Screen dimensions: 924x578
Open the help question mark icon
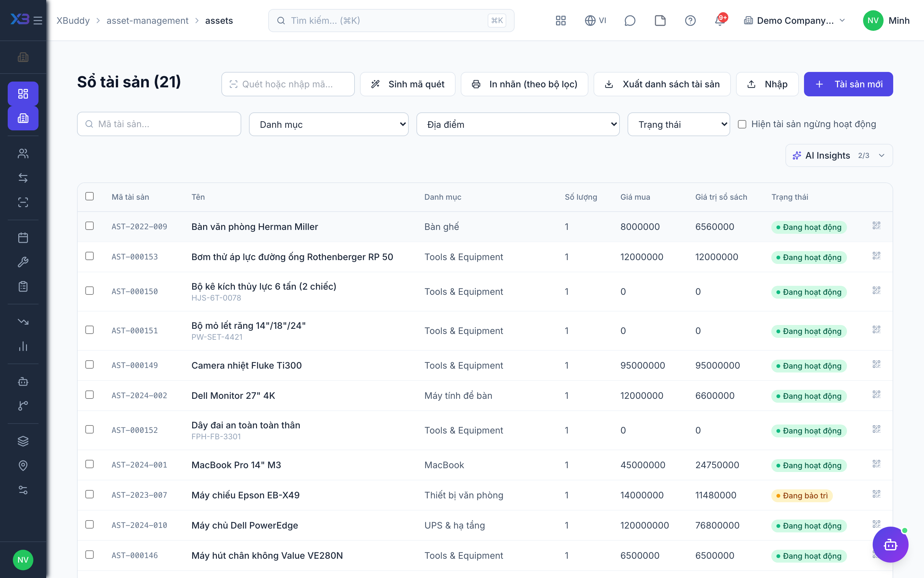click(690, 21)
